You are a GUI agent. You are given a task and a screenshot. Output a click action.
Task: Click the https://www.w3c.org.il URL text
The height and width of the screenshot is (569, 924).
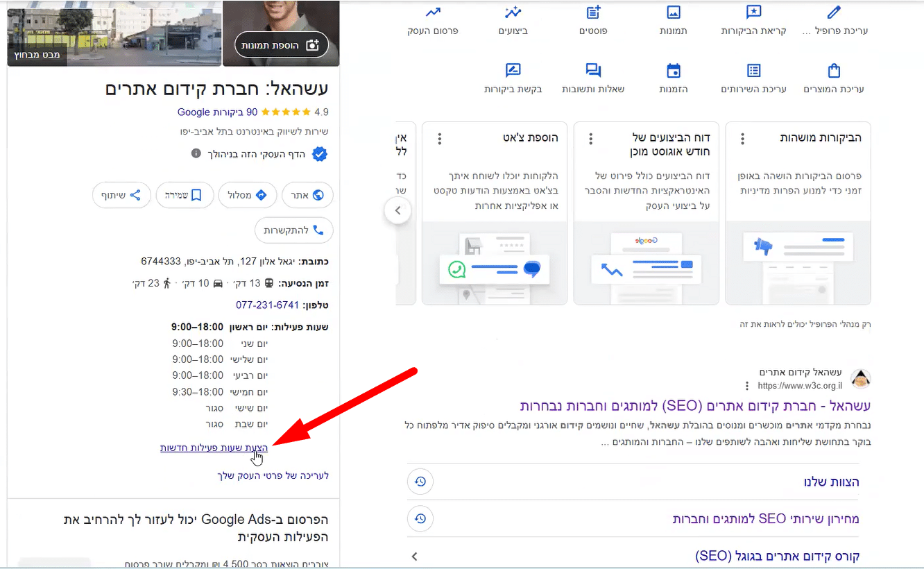801,386
